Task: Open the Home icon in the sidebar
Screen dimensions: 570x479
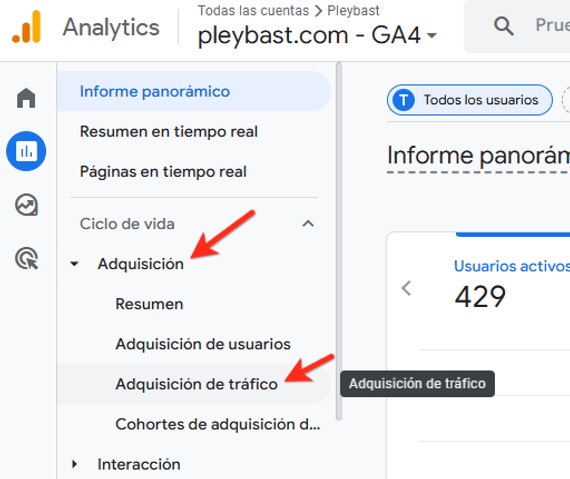Action: coord(26,98)
